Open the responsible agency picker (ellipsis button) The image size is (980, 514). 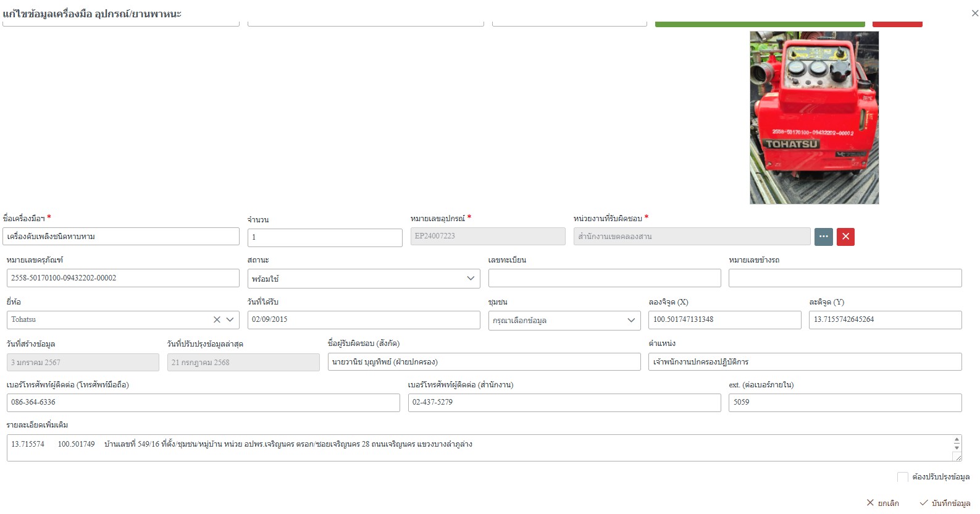click(x=824, y=237)
